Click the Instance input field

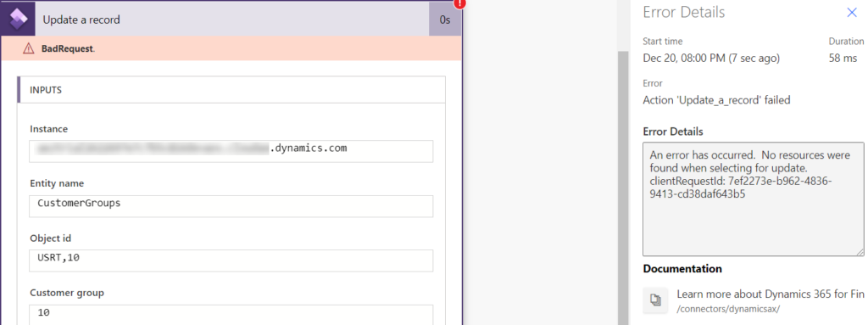coord(231,151)
